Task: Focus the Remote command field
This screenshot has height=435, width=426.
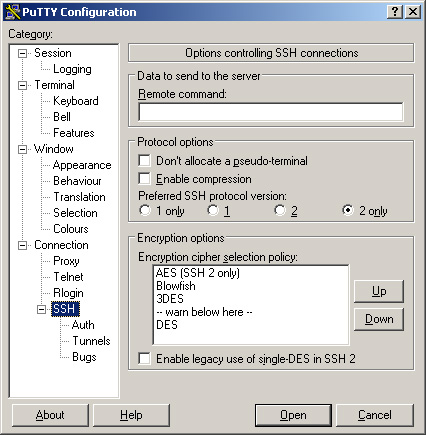Action: click(x=271, y=112)
